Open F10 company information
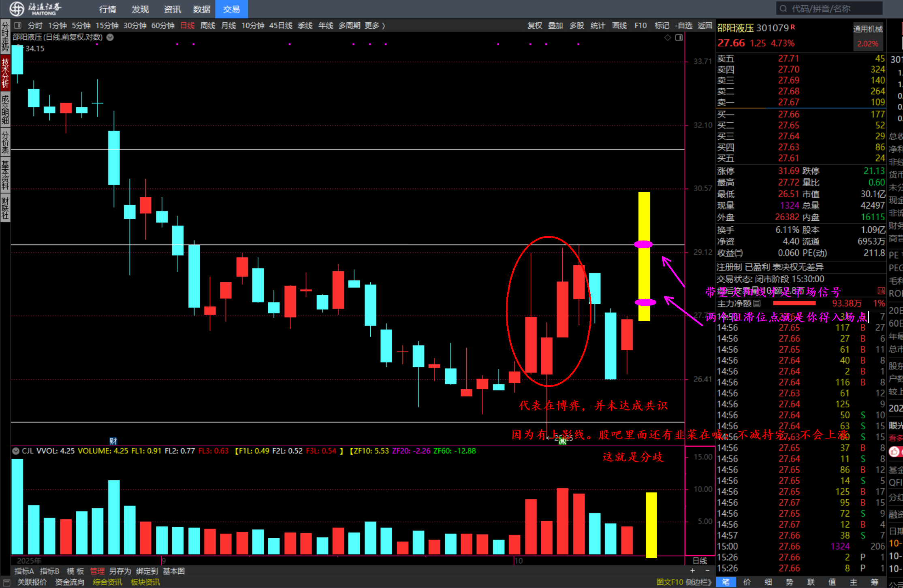The image size is (903, 588). tap(640, 26)
